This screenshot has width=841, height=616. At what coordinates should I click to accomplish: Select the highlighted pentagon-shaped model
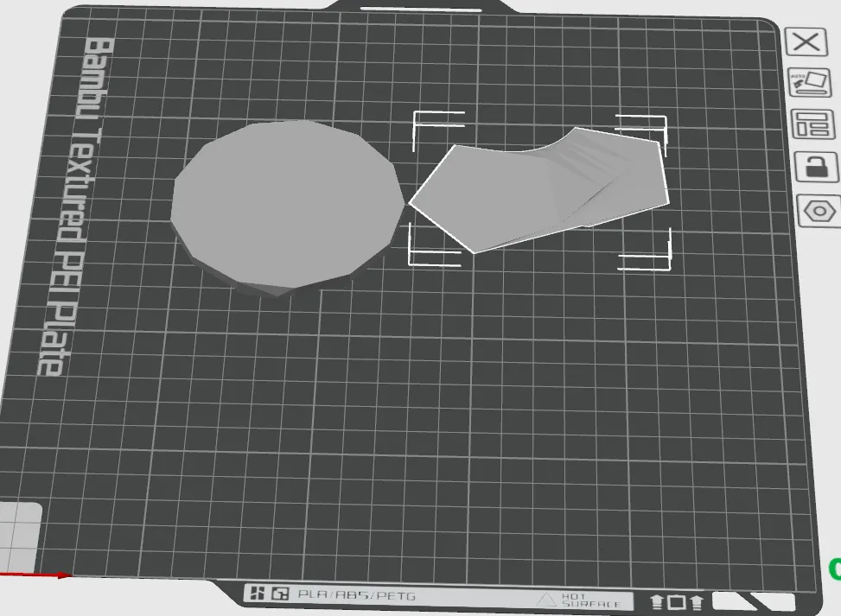[x=539, y=189]
